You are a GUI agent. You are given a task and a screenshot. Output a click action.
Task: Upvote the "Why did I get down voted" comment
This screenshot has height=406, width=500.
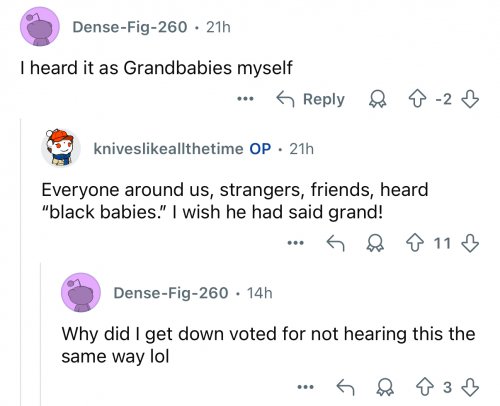click(425, 387)
